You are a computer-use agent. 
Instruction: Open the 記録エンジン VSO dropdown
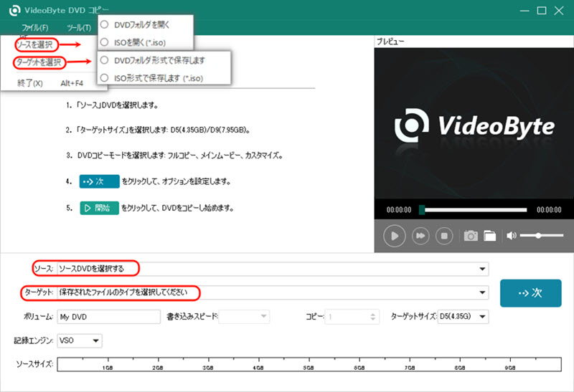pos(80,340)
